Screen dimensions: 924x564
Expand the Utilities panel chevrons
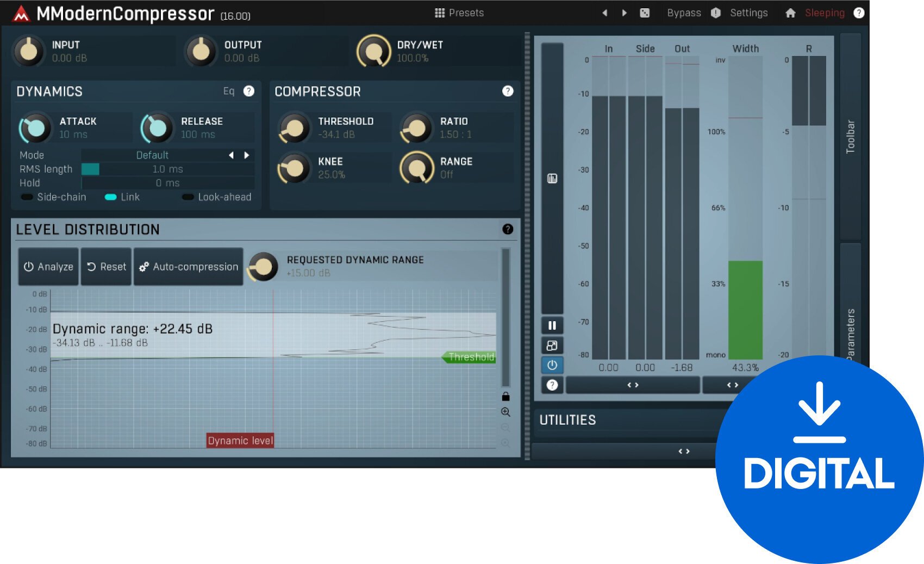coord(684,451)
